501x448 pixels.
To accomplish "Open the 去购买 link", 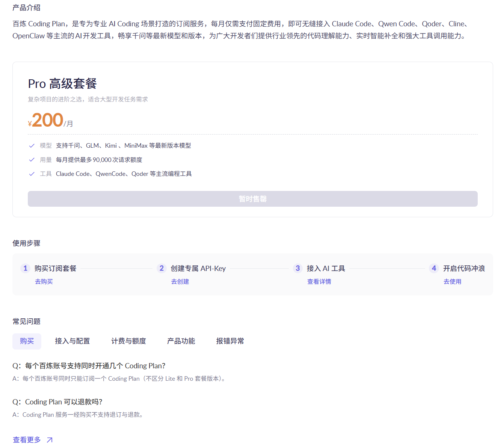I will 44,282.
